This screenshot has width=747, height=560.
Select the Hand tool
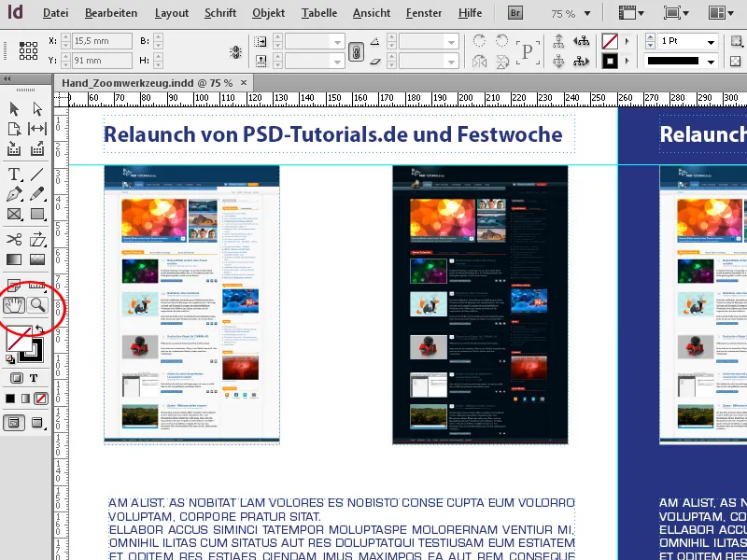click(x=14, y=305)
